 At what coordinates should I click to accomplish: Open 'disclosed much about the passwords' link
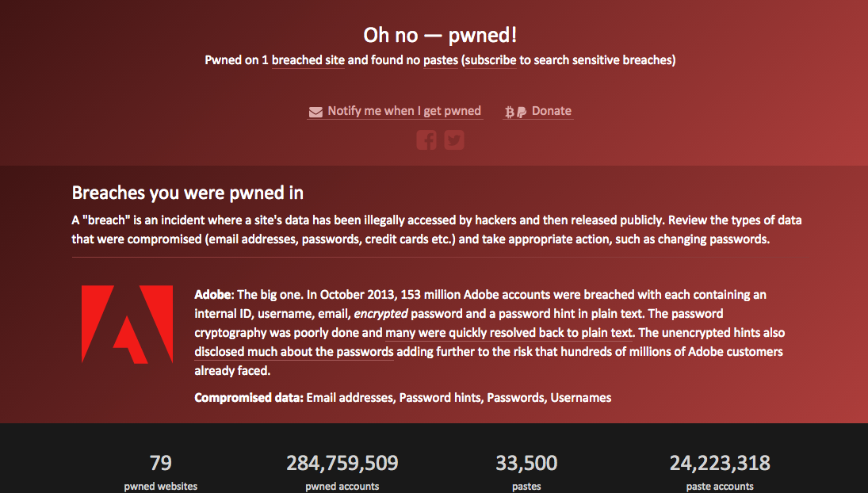pos(294,351)
